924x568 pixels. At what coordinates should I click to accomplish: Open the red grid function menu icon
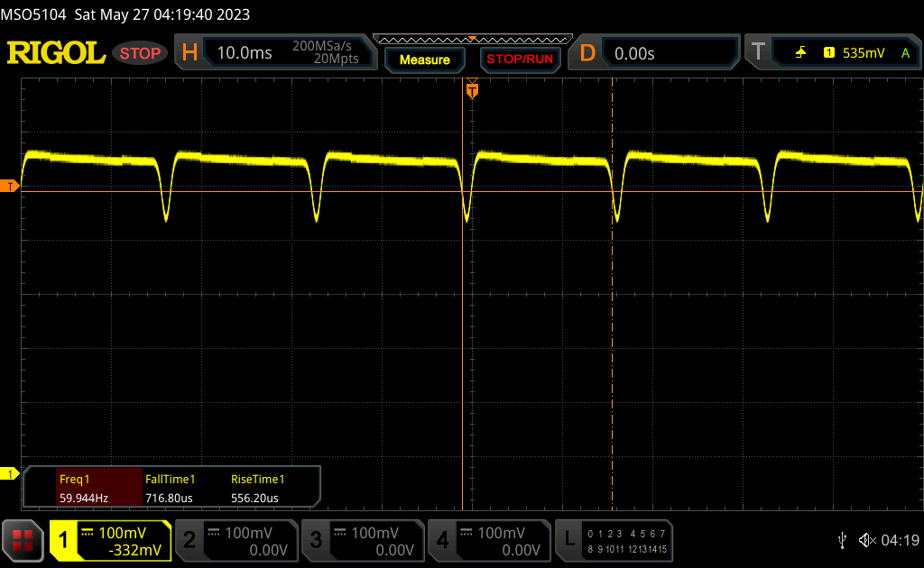23,540
